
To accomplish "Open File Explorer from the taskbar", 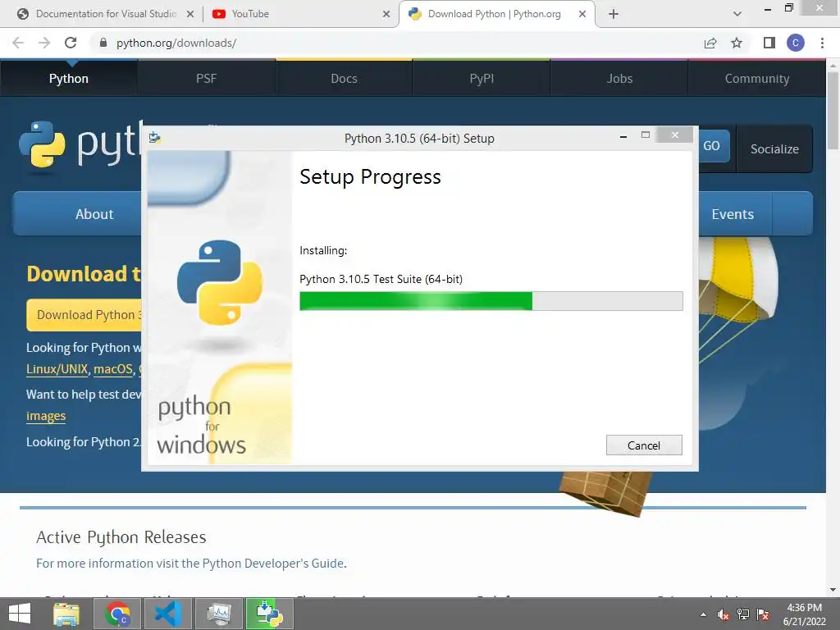I will pyautogui.click(x=66, y=614).
